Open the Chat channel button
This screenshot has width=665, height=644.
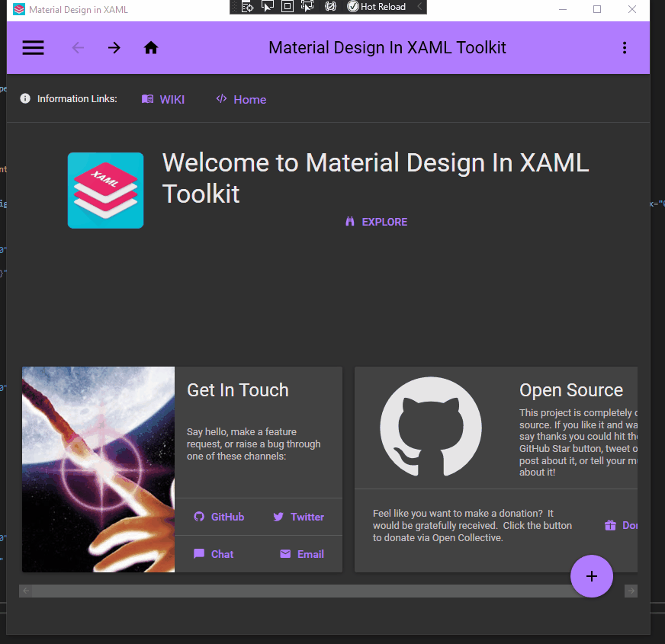[x=214, y=554]
